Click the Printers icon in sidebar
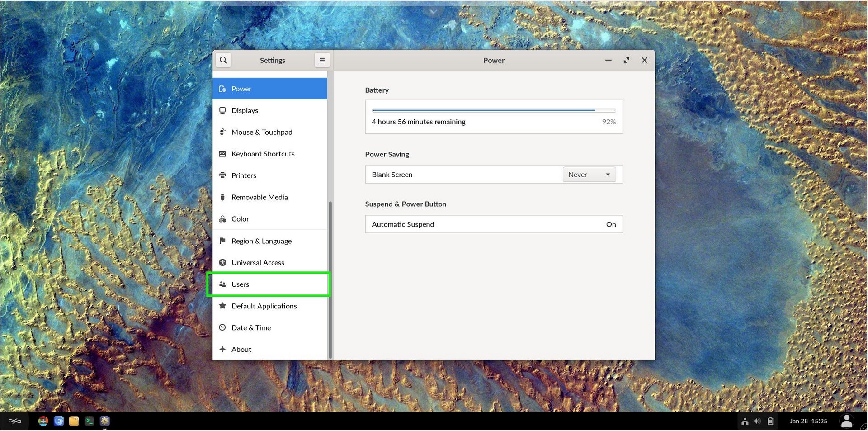Image resolution: width=868 pixels, height=431 pixels. [x=222, y=175]
